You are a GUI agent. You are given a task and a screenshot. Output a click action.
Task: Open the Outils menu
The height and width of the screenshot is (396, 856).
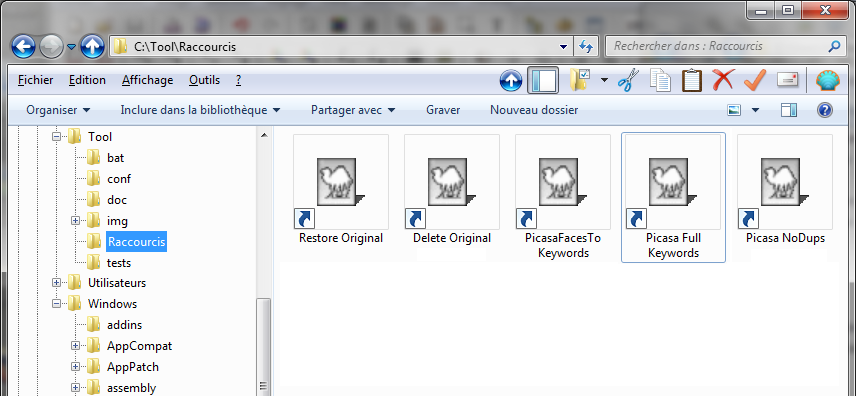tap(205, 80)
